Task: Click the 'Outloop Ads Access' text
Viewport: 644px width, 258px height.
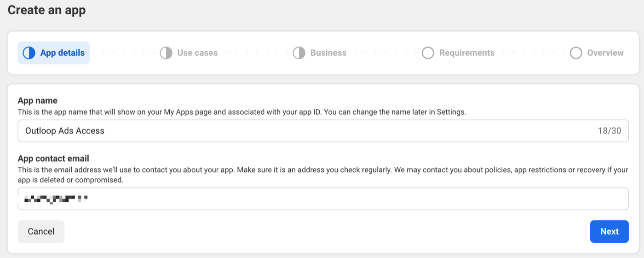Action: (x=65, y=131)
